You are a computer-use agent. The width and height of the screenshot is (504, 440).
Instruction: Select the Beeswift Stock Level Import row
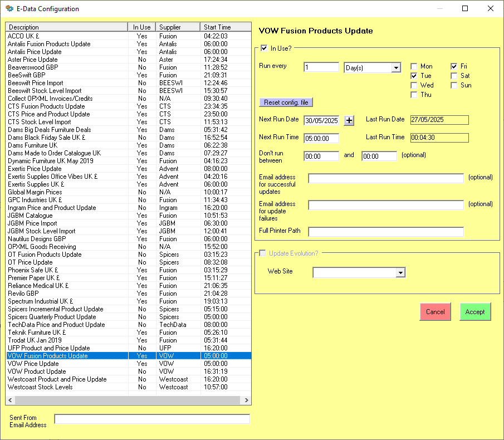click(x=129, y=91)
